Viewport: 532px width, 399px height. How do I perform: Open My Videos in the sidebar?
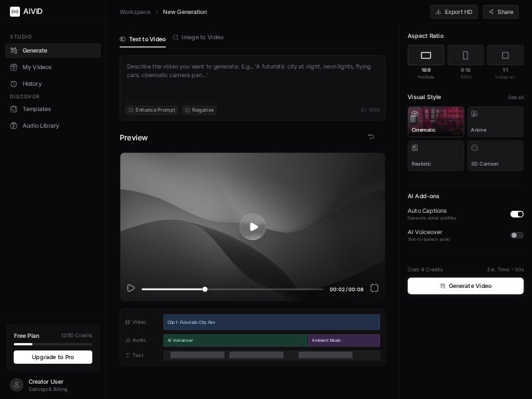pos(37,67)
